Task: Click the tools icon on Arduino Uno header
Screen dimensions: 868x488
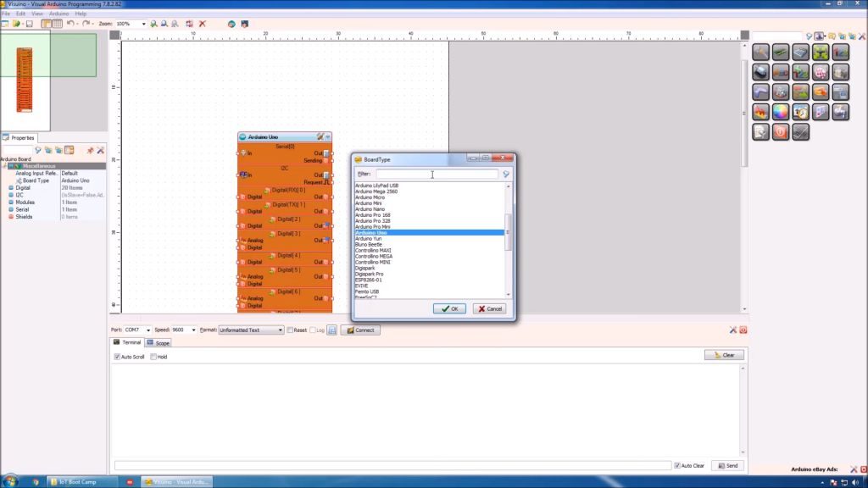Action: (320, 136)
